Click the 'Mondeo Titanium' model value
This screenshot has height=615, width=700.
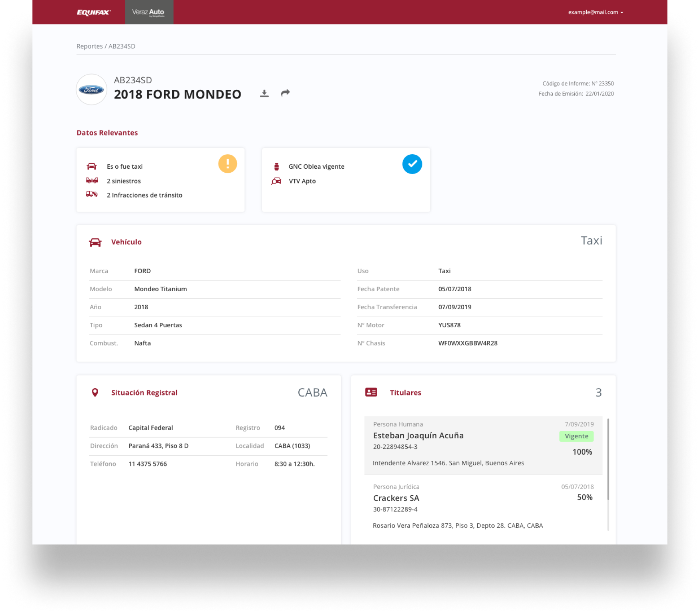161,289
